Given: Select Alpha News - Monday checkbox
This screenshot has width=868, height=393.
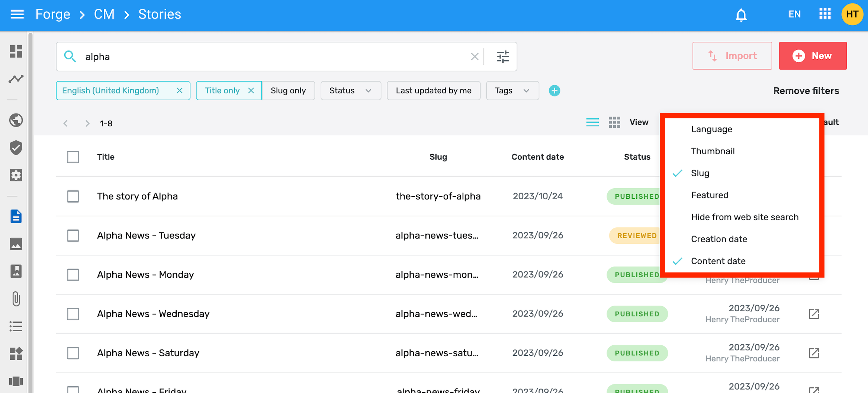Looking at the screenshot, I should (73, 275).
